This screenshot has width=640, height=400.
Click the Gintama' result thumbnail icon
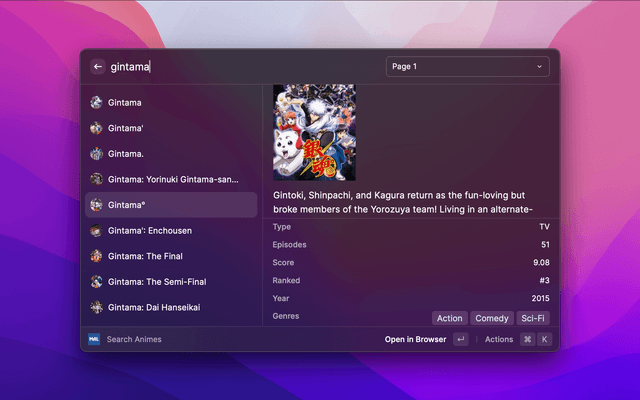pyautogui.click(x=96, y=128)
